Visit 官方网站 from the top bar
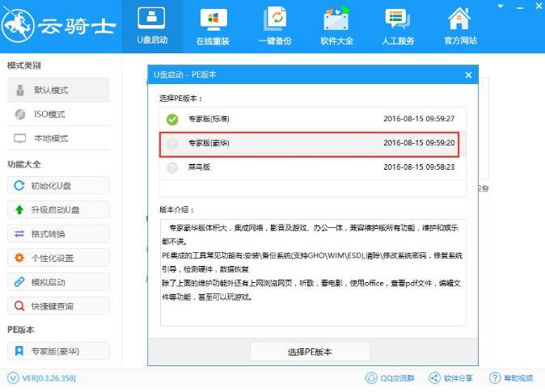The height and width of the screenshot is (392, 545). click(x=460, y=27)
